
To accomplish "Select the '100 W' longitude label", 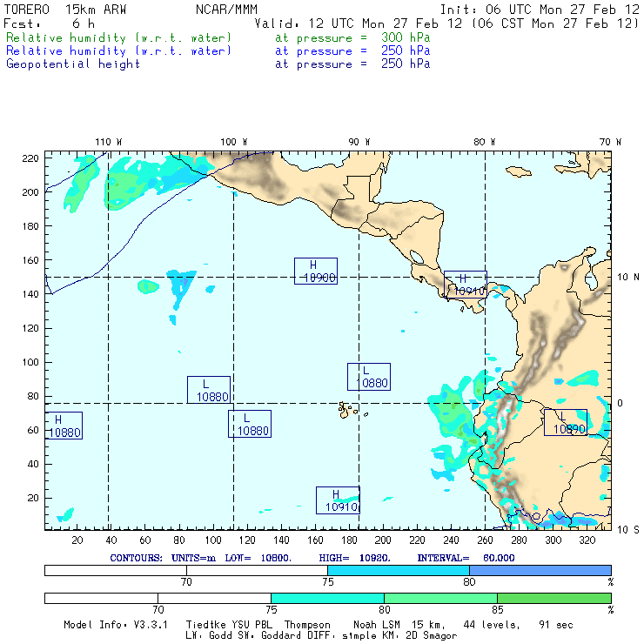I will coord(234,142).
